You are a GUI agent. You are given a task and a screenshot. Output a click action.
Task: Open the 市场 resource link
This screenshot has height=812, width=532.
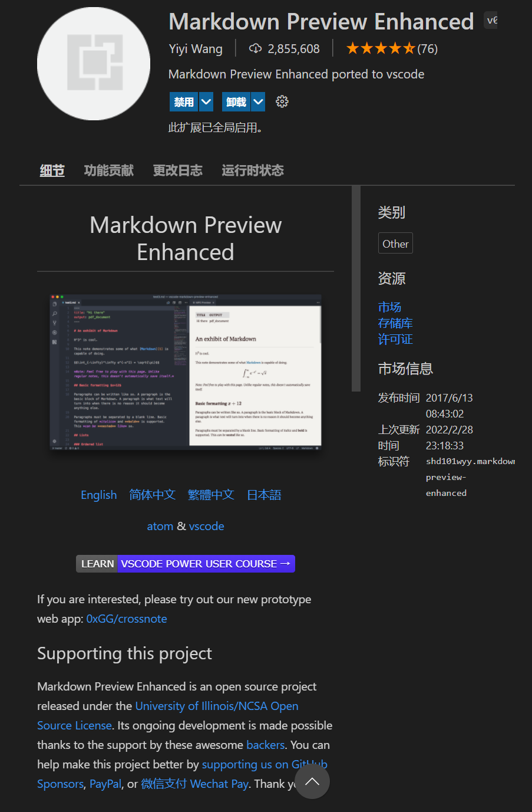click(x=389, y=307)
